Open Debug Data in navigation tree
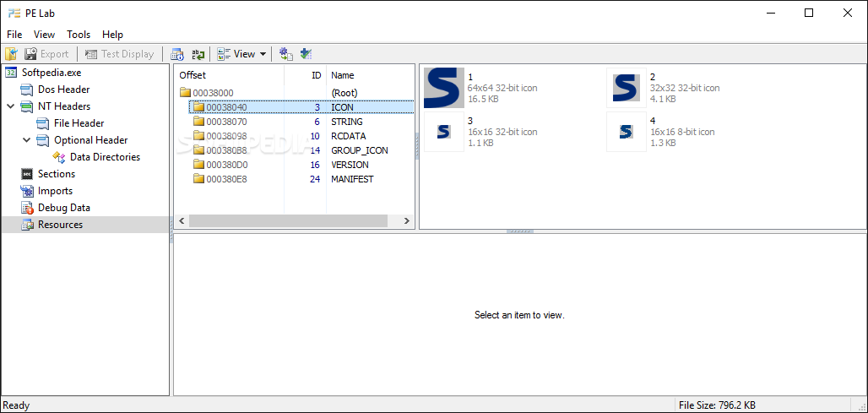The height and width of the screenshot is (413, 868). pos(63,208)
